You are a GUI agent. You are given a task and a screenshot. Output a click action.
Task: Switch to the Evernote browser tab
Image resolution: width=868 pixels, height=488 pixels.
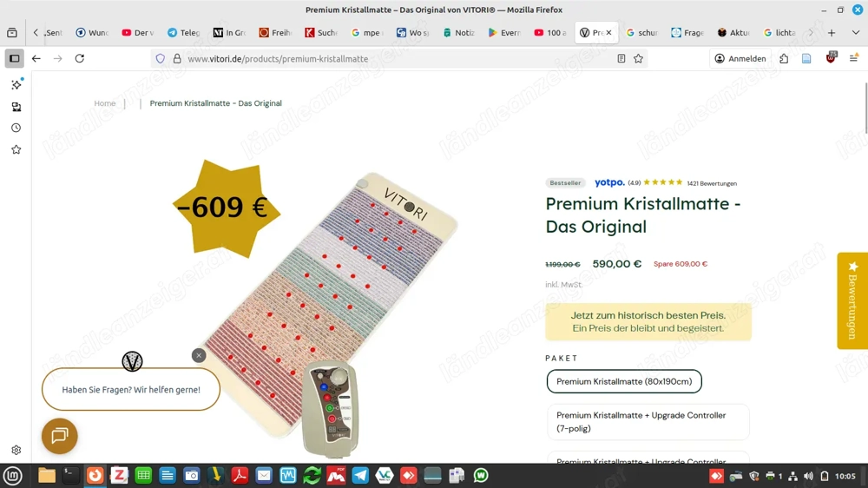(x=503, y=33)
